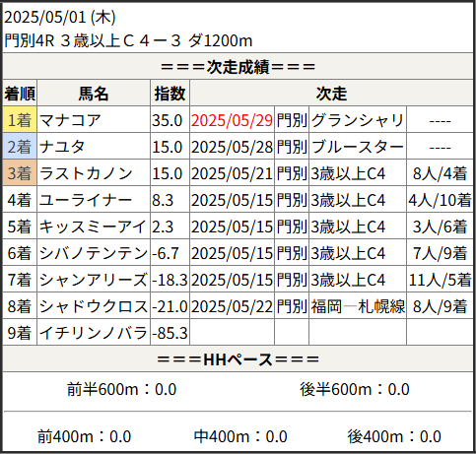
Task: Click the orange 3着 rank cell
Action: (x=20, y=172)
